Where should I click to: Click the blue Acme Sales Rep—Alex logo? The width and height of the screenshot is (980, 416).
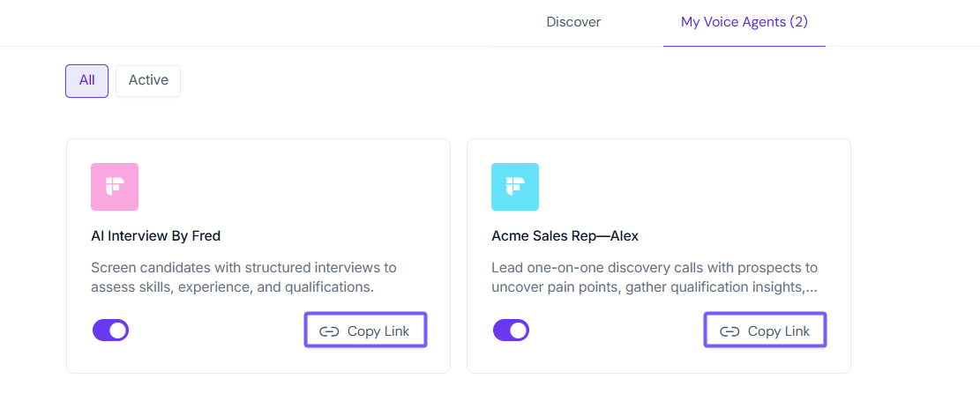coord(515,187)
